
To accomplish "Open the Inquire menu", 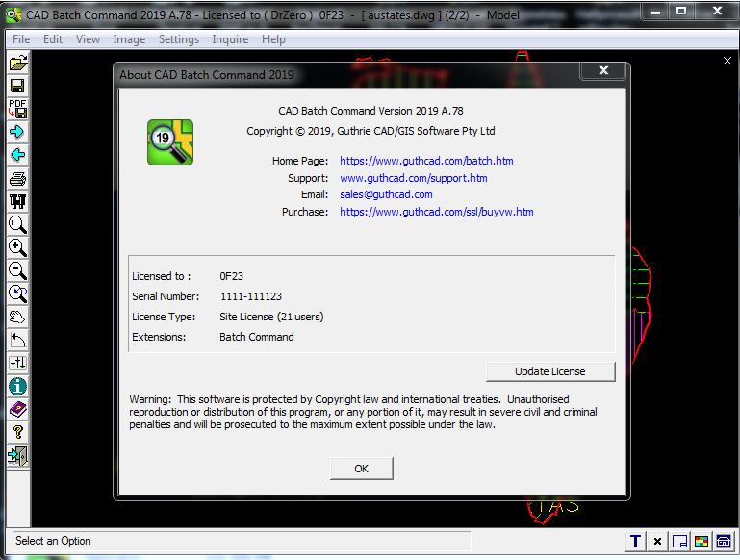I will click(x=230, y=39).
